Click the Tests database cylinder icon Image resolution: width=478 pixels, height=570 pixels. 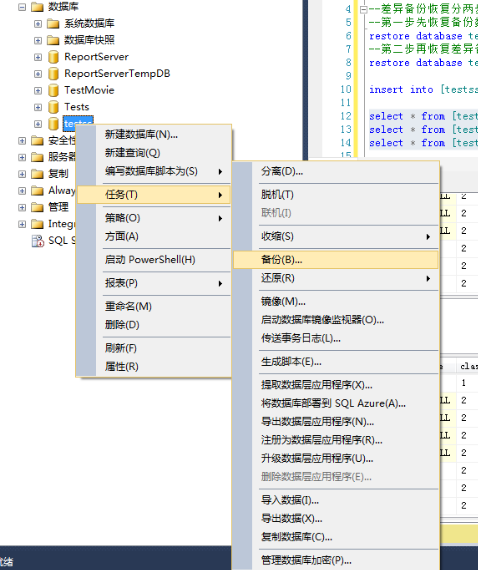[53, 107]
